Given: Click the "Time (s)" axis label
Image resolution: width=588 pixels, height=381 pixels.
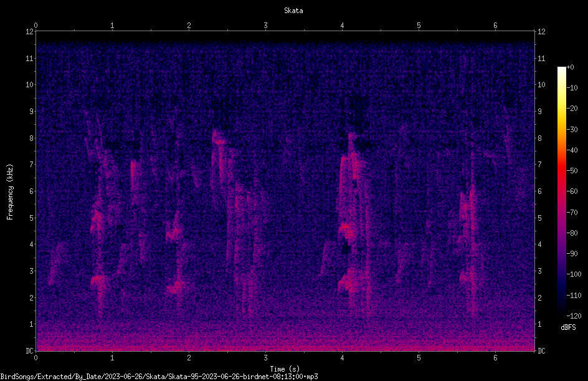Looking at the screenshot, I should 285,369.
